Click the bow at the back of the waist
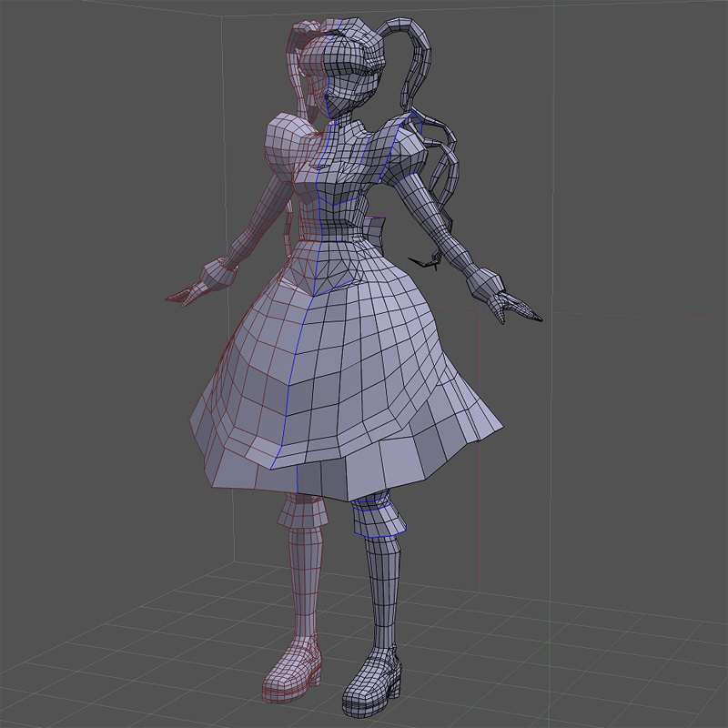The width and height of the screenshot is (728, 728). pyautogui.click(x=374, y=233)
